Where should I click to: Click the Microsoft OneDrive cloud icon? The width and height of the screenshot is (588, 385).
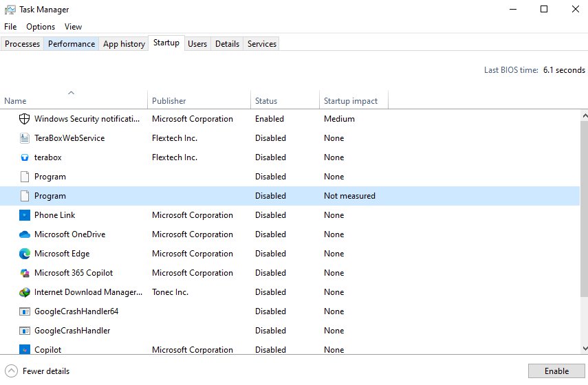25,234
